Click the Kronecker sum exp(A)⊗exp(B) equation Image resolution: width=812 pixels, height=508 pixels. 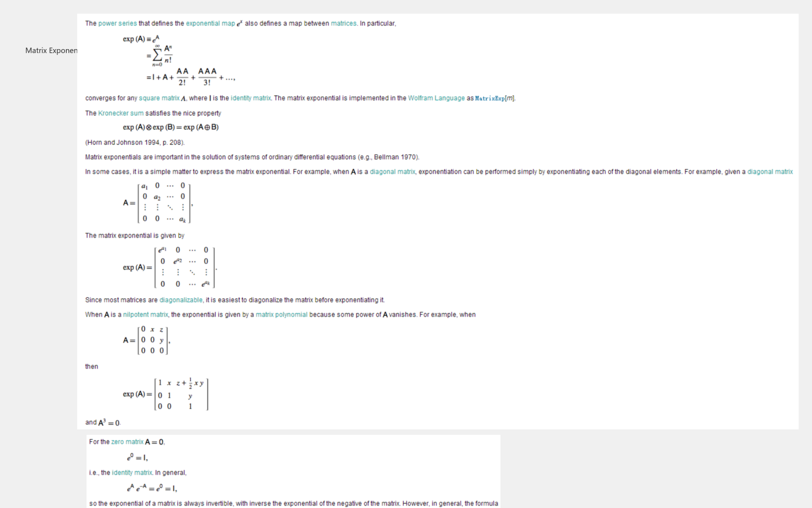(x=170, y=127)
